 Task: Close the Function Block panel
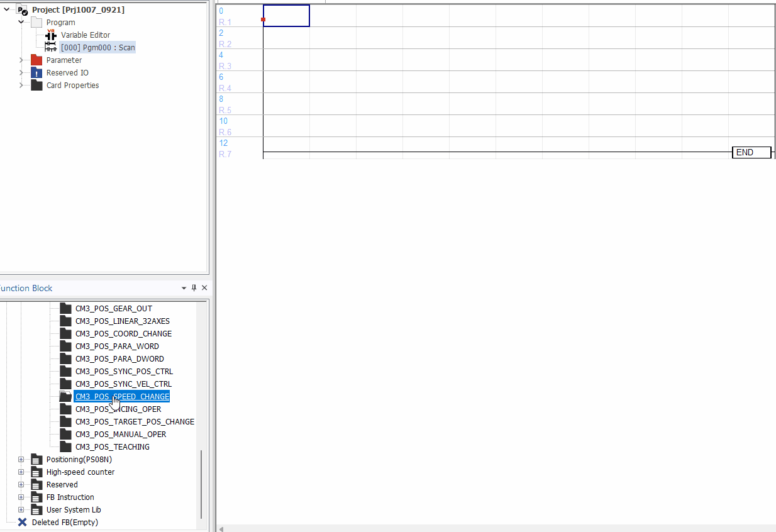(204, 288)
